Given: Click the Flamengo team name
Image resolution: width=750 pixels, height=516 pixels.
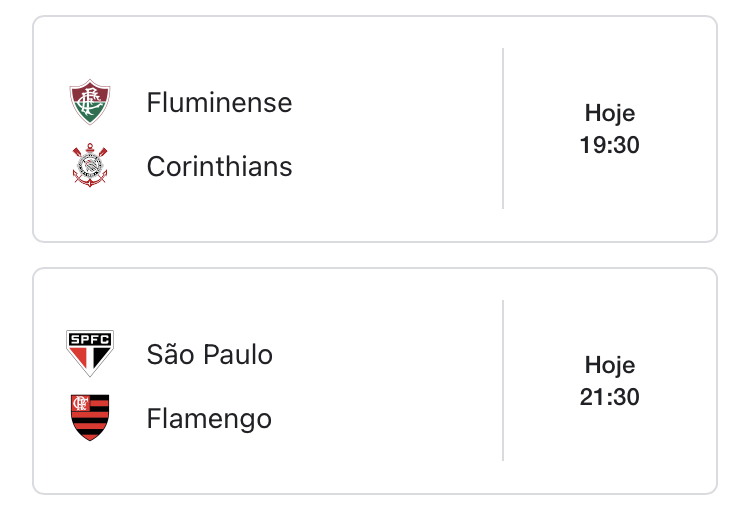Looking at the screenshot, I should click(x=209, y=419).
